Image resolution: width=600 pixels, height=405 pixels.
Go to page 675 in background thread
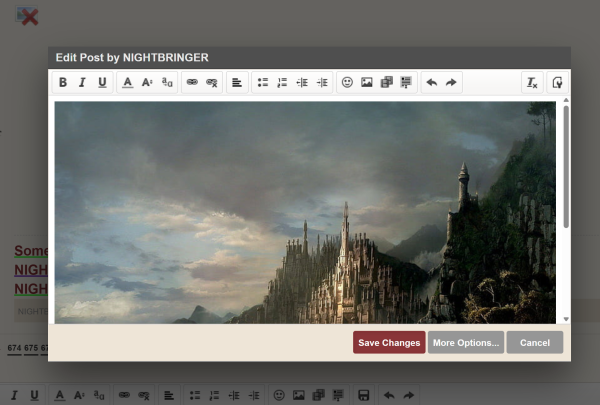[31, 348]
